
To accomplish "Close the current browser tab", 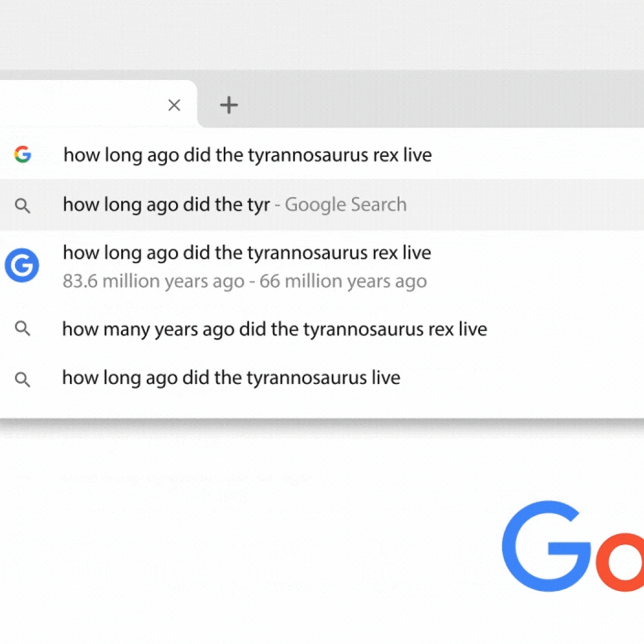I will (174, 105).
